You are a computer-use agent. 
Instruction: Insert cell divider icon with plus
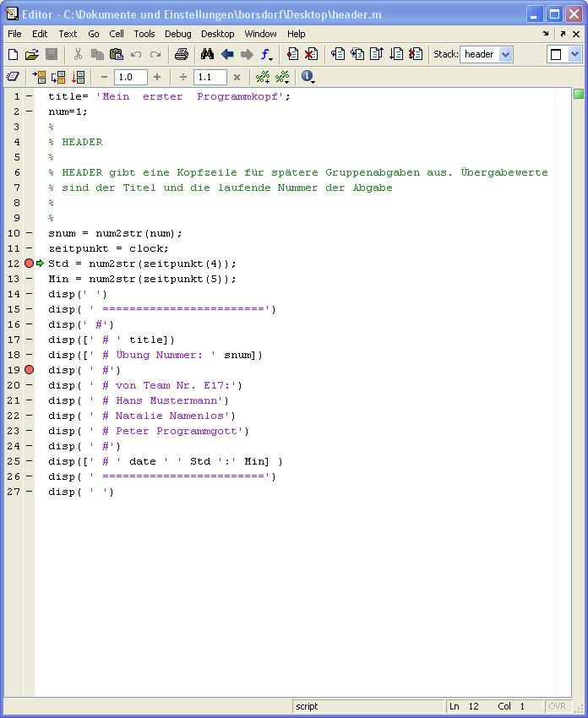tap(263, 77)
